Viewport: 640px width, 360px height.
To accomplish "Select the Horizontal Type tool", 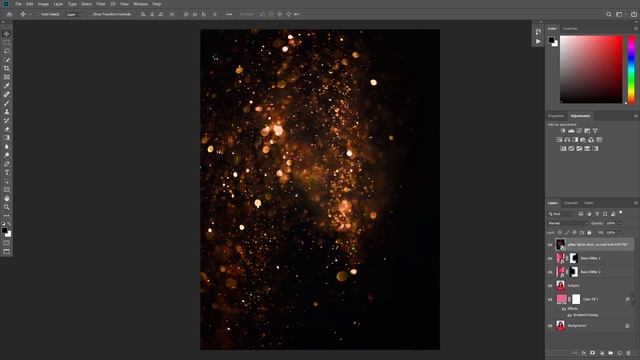I will pos(7,172).
